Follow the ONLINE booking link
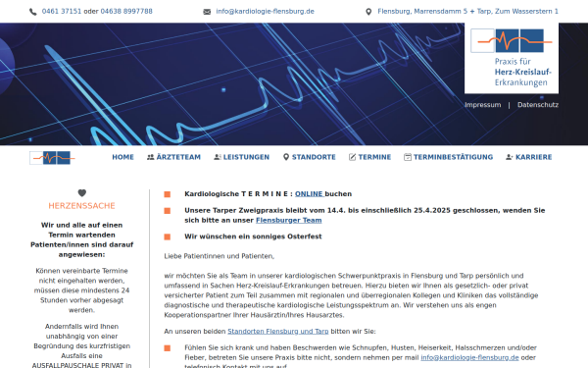The image size is (588, 368). pos(309,193)
